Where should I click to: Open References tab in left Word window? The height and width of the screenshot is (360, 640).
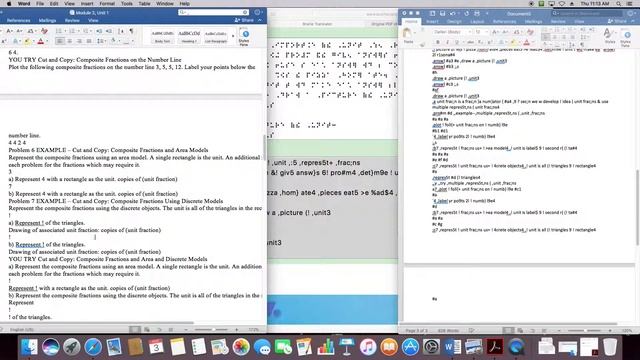coord(18,20)
